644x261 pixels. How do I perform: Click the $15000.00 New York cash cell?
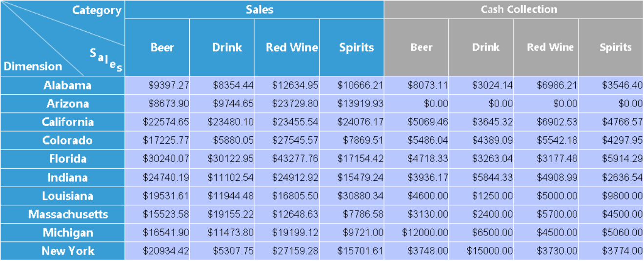(489, 251)
